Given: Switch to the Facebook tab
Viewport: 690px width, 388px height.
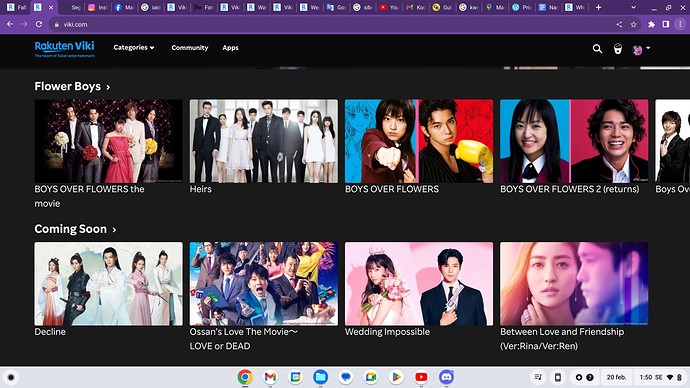Looking at the screenshot, I should click(x=125, y=7).
